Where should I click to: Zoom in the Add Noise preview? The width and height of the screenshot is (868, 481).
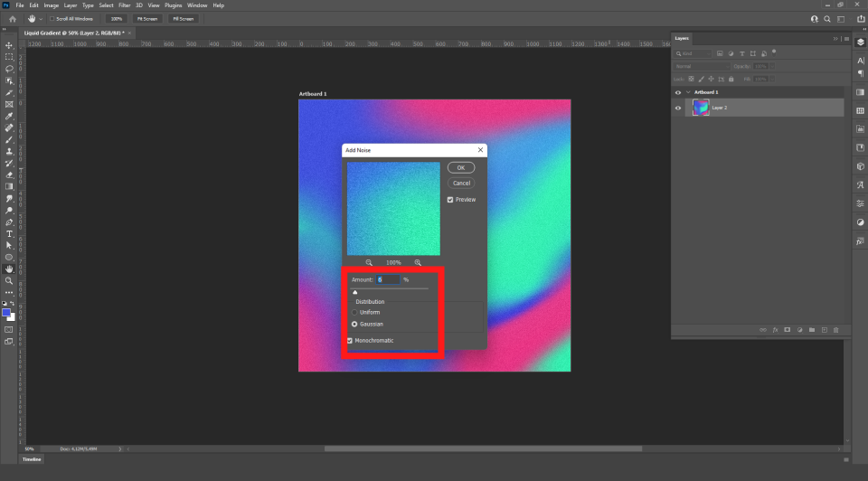click(418, 262)
